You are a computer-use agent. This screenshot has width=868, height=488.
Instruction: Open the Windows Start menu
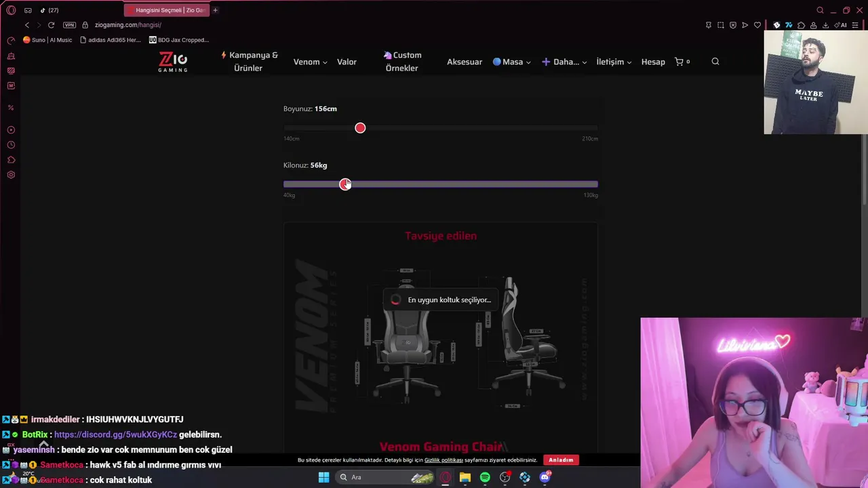click(x=324, y=477)
